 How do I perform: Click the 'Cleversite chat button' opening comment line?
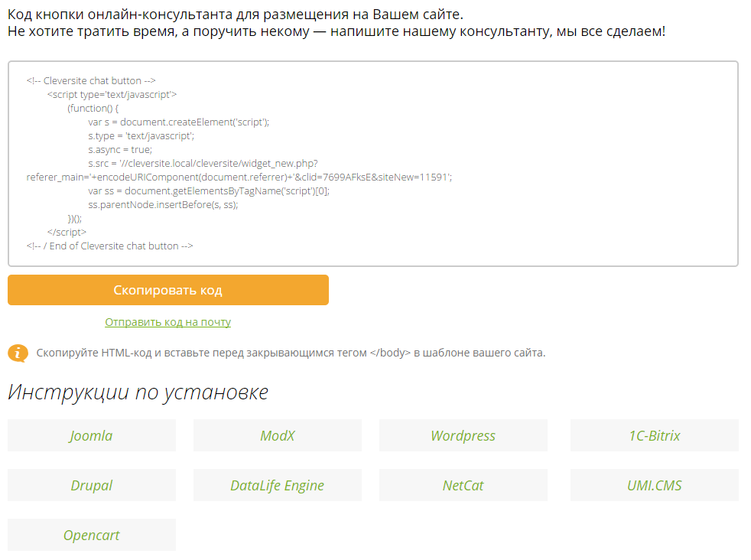(91, 80)
